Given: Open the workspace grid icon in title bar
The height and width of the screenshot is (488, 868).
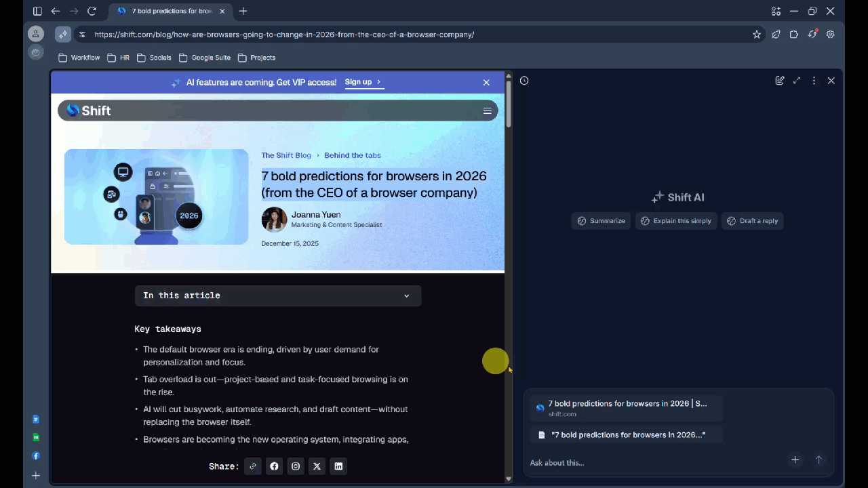Looking at the screenshot, I should [x=776, y=11].
